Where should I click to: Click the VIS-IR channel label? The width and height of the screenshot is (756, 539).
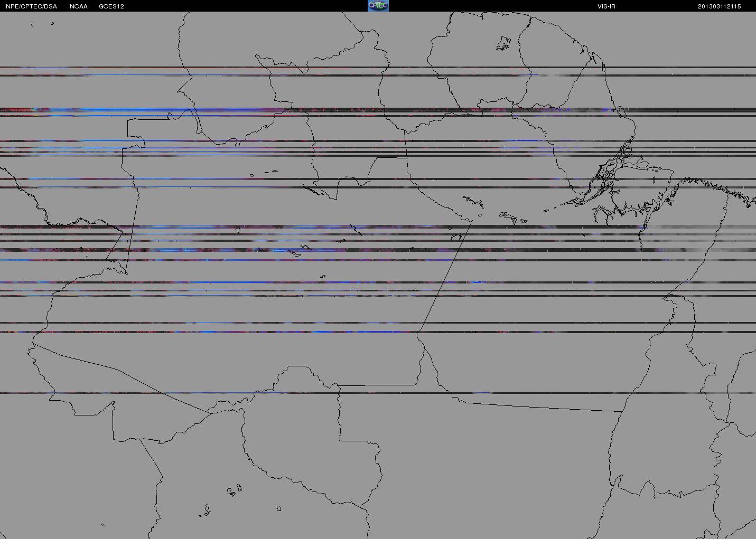coord(606,6)
